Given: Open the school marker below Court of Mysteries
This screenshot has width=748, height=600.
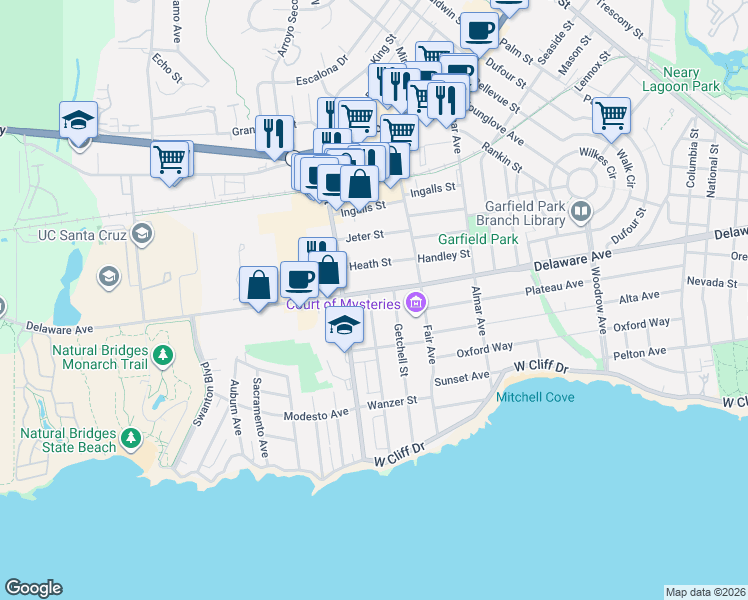Looking at the screenshot, I should coord(344,326).
